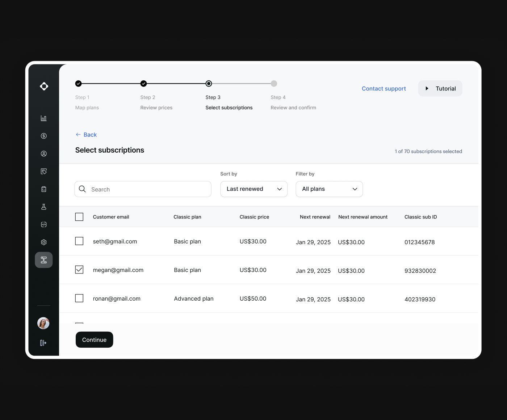Click the migration tool icon currently highlighted
Viewport: 507px width, 420px height.
pos(43,260)
